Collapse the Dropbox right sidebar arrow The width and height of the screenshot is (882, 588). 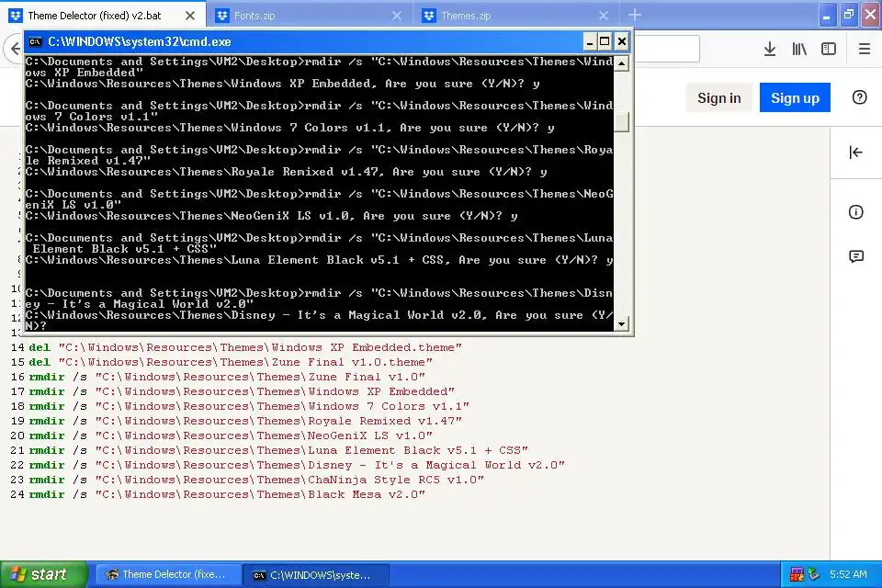tap(855, 152)
